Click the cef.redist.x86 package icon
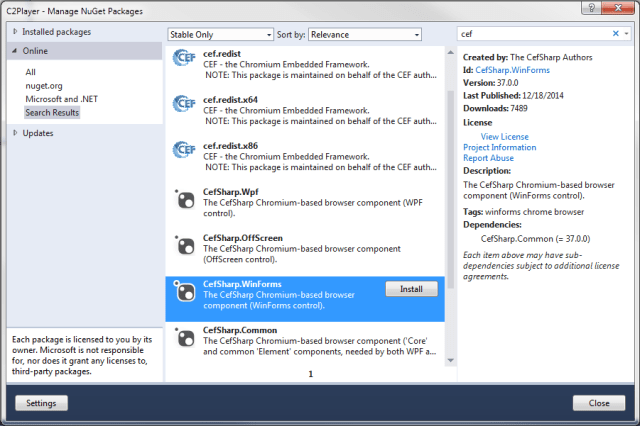Image resolution: width=640 pixels, height=426 pixels. pos(184,151)
